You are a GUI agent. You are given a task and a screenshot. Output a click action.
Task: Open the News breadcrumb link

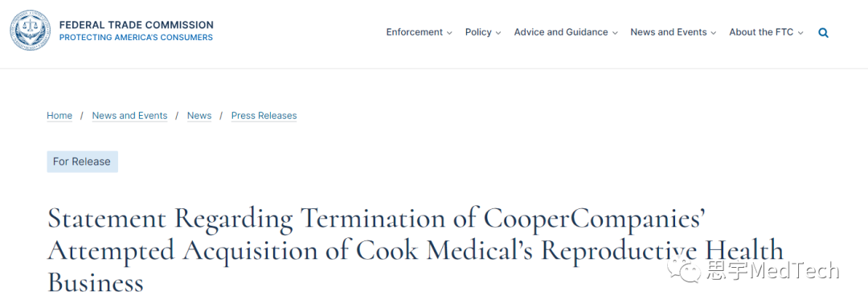[199, 115]
